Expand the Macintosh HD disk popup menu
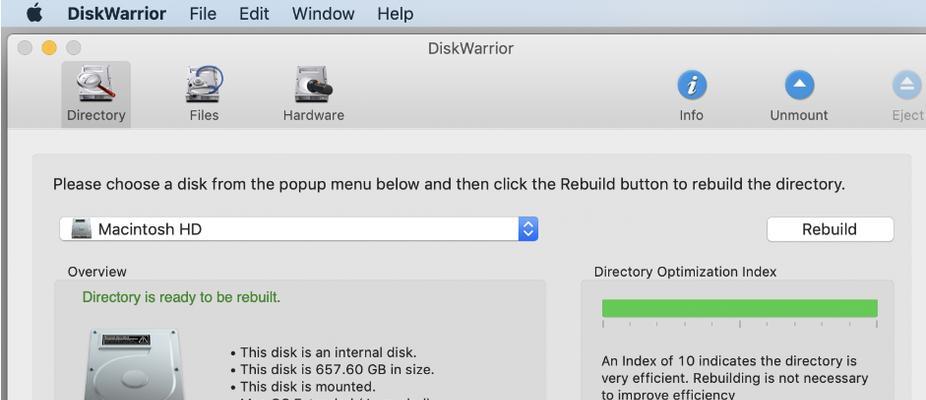The width and height of the screenshot is (926, 400). [x=299, y=229]
